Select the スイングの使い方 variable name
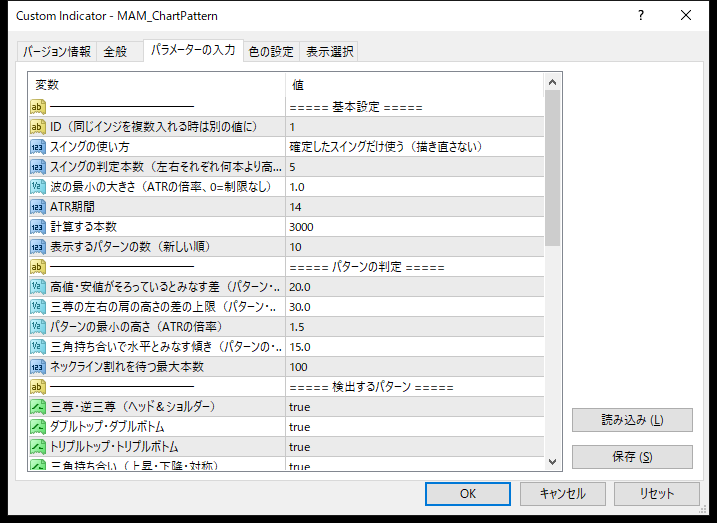 pyautogui.click(x=90, y=147)
